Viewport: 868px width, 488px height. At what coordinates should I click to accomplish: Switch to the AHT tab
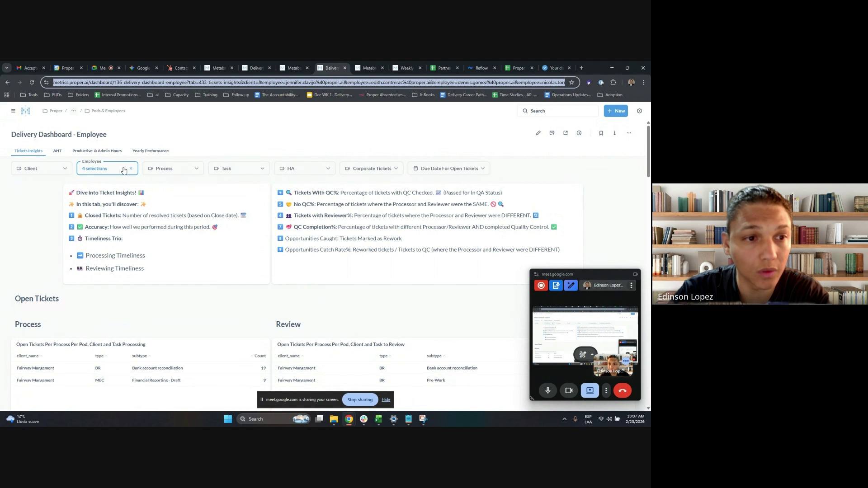tap(57, 151)
